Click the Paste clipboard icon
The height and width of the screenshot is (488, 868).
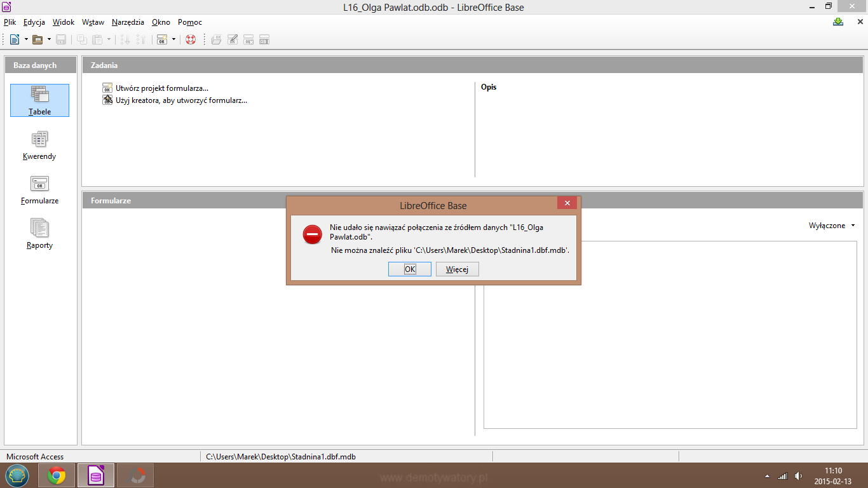coord(97,39)
